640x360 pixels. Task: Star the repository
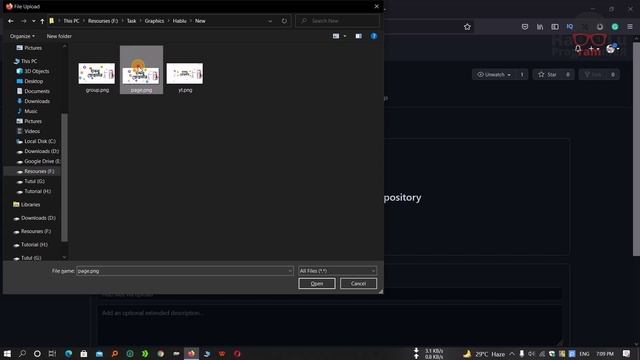pyautogui.click(x=547, y=75)
